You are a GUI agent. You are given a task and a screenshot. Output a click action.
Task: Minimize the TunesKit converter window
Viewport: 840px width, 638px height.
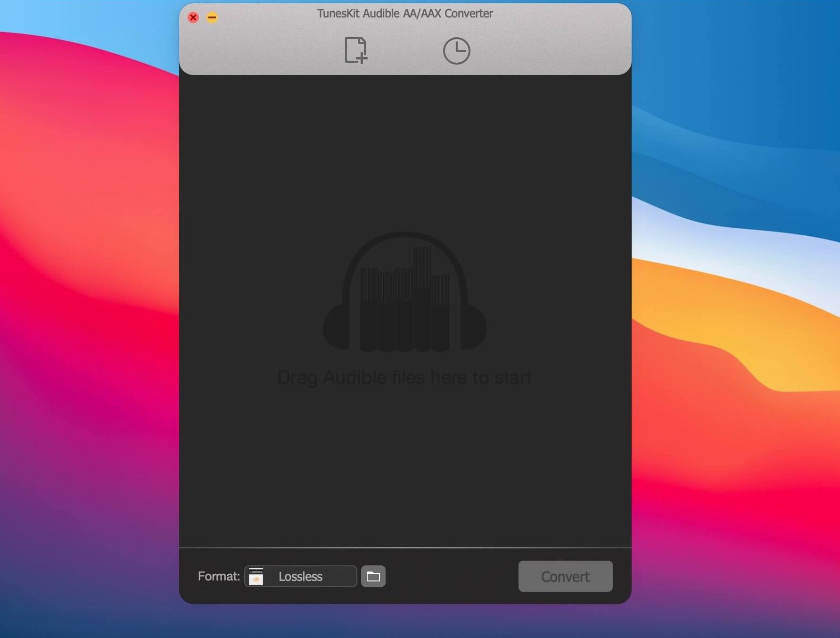pyautogui.click(x=212, y=17)
